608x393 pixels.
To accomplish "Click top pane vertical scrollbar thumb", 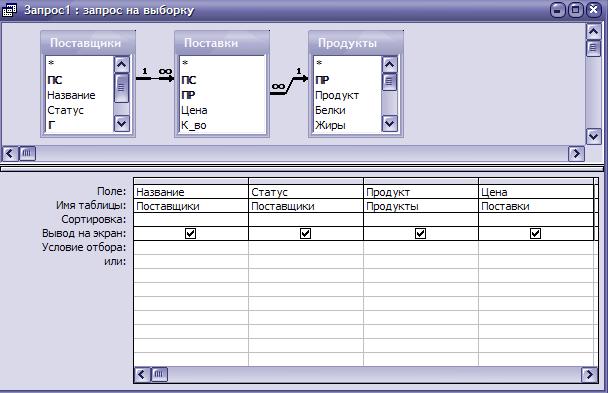I will (593, 48).
